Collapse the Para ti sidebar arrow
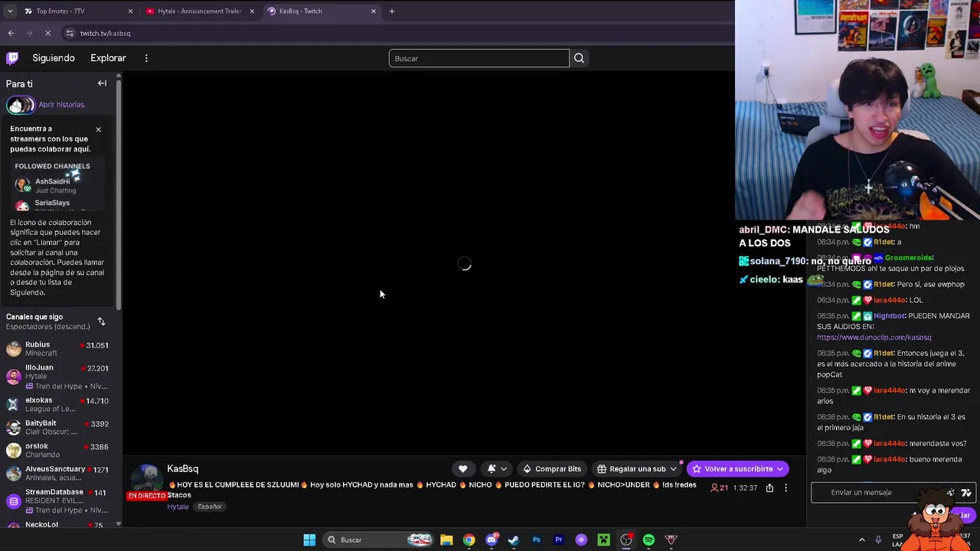This screenshot has height=551, width=980. [x=102, y=83]
